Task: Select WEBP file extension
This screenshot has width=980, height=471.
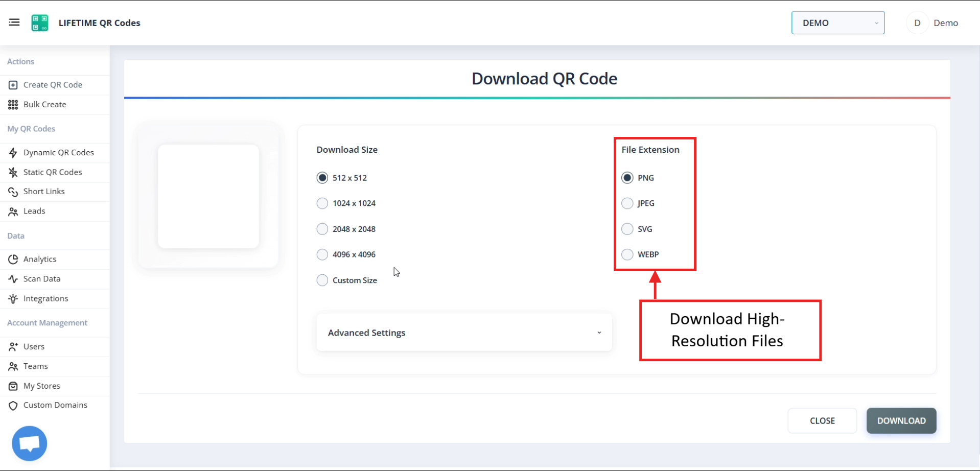Action: point(627,254)
